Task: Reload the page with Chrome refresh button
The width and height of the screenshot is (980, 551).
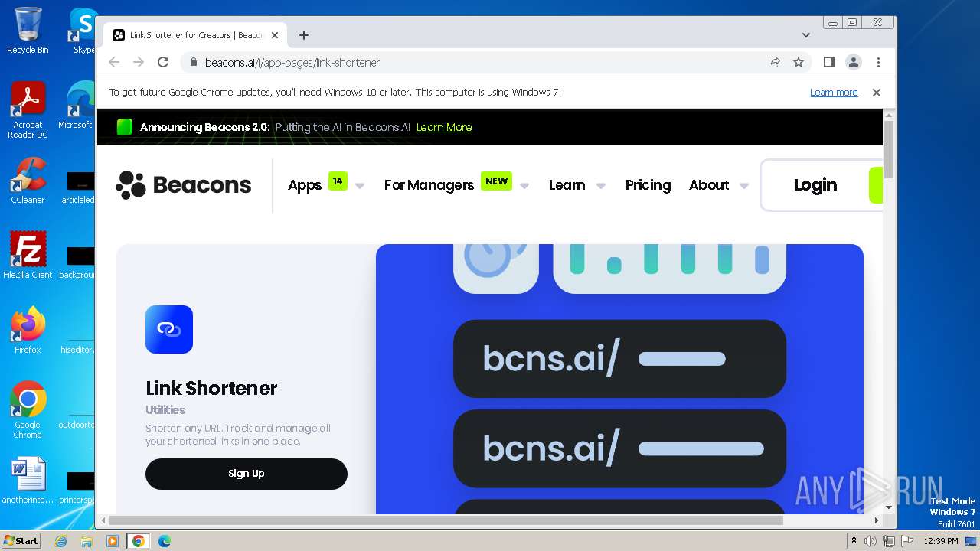Action: tap(162, 63)
